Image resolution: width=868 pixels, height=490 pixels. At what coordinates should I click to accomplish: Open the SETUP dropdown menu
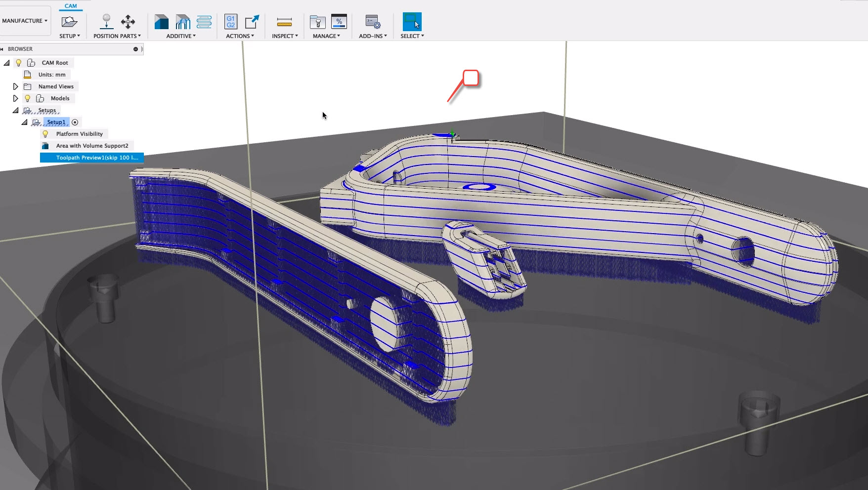click(x=69, y=36)
